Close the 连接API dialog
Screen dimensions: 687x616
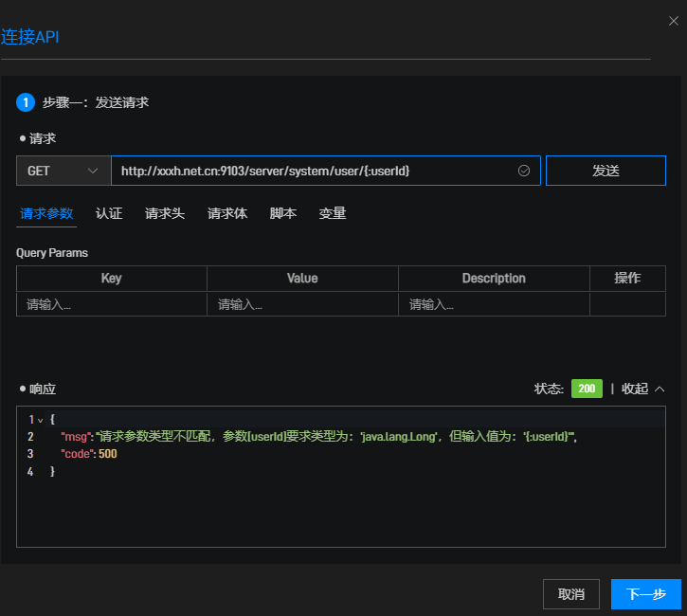[x=674, y=19]
